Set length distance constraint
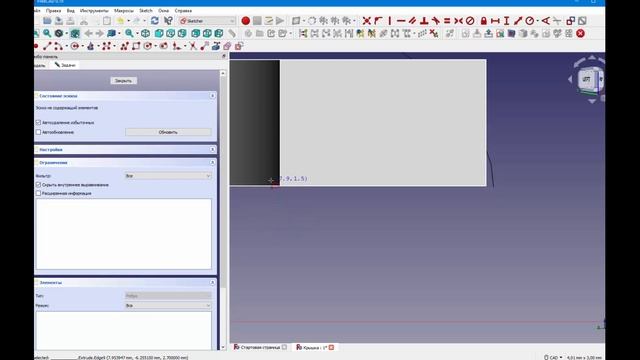Viewport: 640px width, 360px height. click(x=518, y=20)
